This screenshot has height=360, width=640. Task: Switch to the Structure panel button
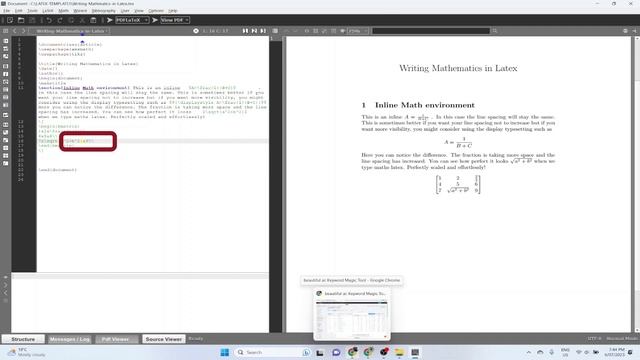[23, 339]
